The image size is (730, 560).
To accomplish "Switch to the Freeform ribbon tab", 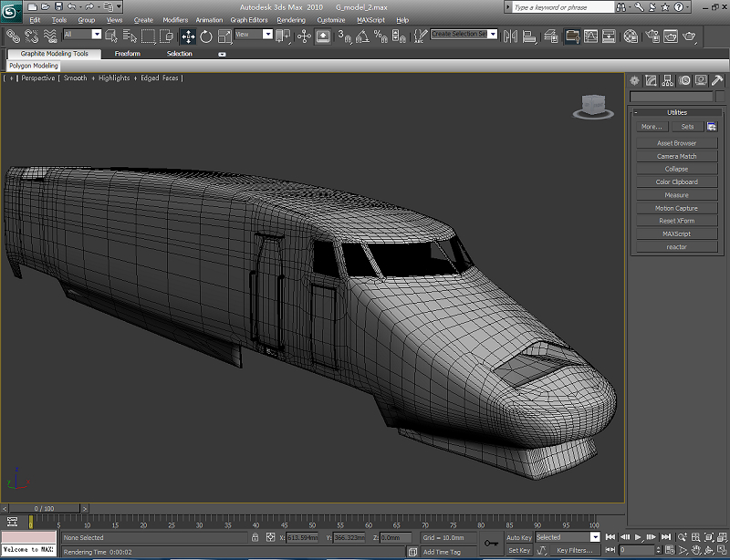I will pyautogui.click(x=128, y=54).
